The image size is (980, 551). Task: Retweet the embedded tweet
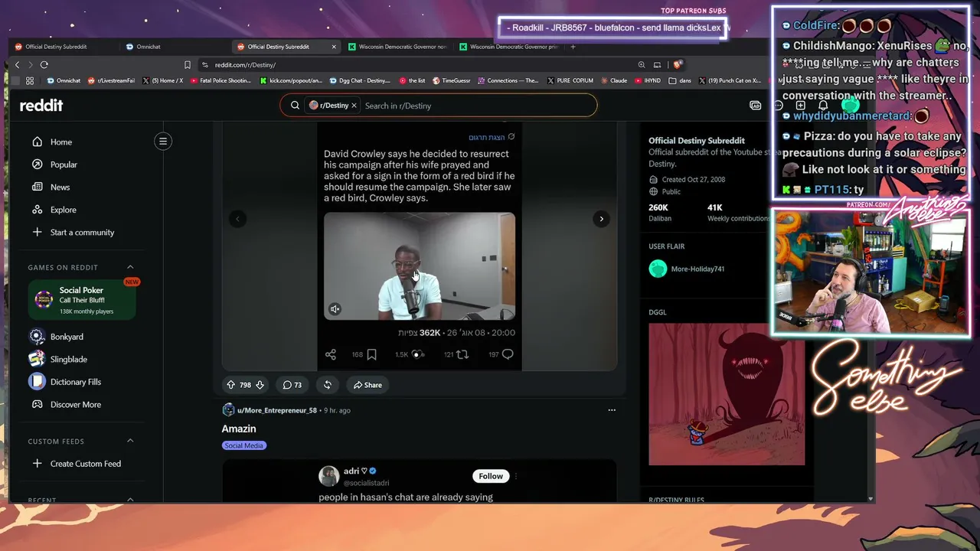tap(462, 354)
